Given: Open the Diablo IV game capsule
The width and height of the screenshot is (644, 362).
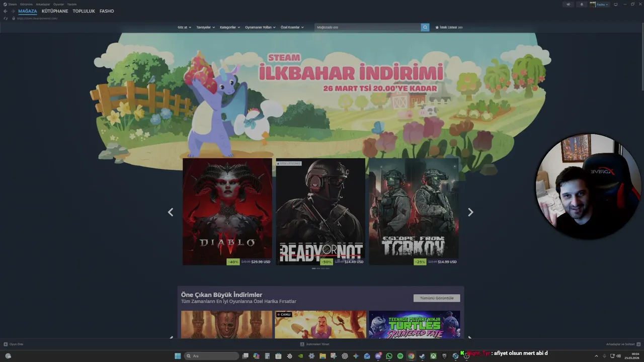Looking at the screenshot, I should 227,212.
